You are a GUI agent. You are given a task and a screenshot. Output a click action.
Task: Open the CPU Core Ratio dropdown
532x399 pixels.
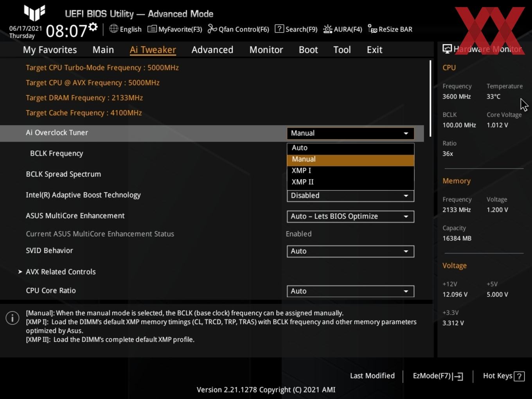pos(350,291)
